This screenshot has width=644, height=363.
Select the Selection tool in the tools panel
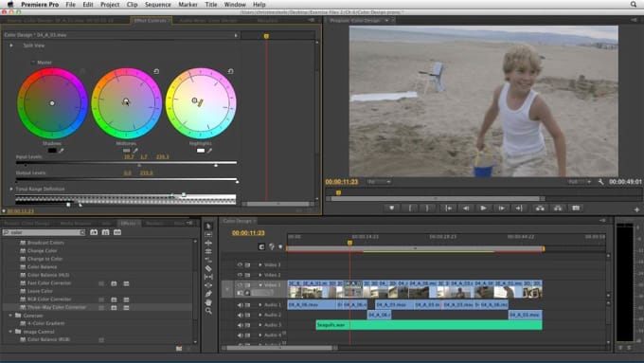pyautogui.click(x=208, y=227)
